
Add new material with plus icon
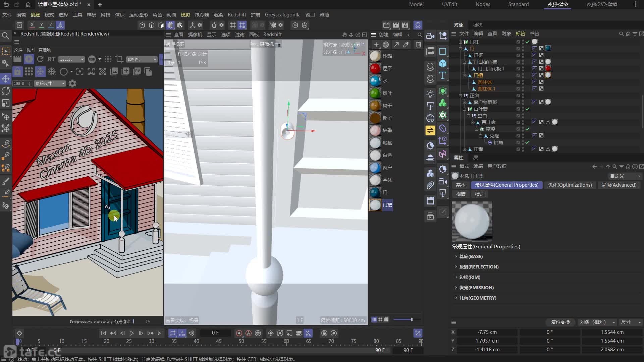(376, 45)
